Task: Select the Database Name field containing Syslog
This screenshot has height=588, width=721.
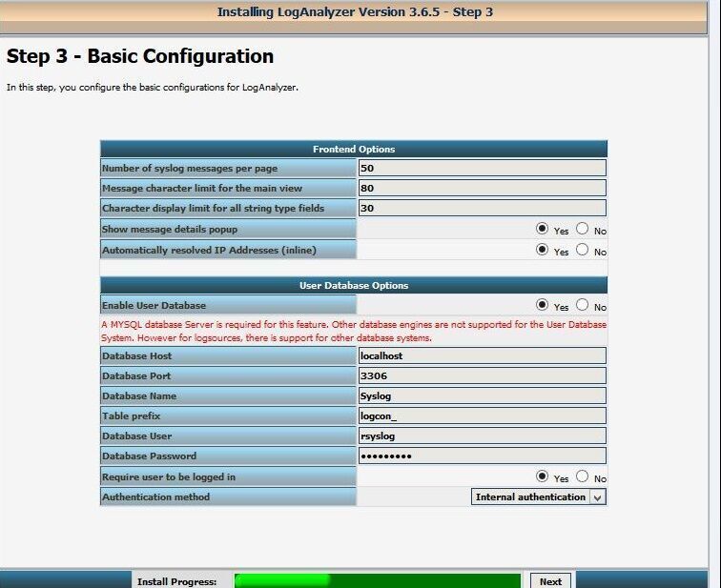Action: point(482,396)
